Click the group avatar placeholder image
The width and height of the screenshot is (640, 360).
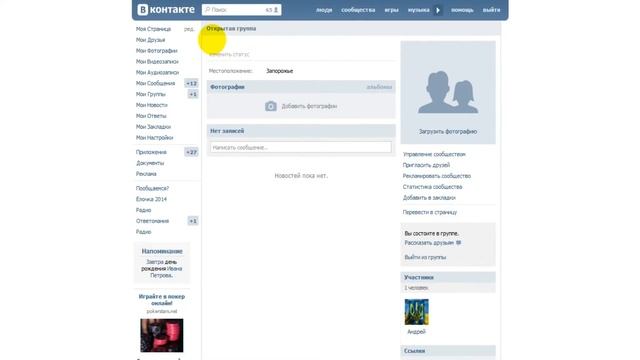coord(448,93)
